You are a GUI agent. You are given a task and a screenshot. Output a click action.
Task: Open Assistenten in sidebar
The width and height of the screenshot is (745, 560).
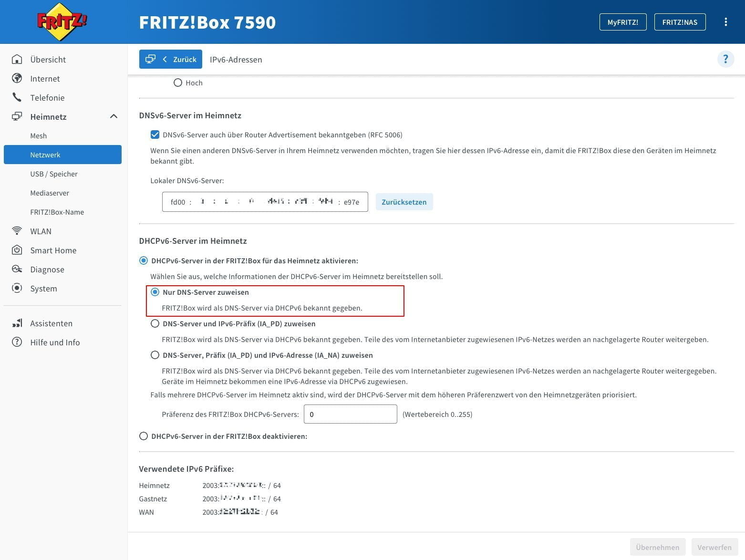(51, 323)
